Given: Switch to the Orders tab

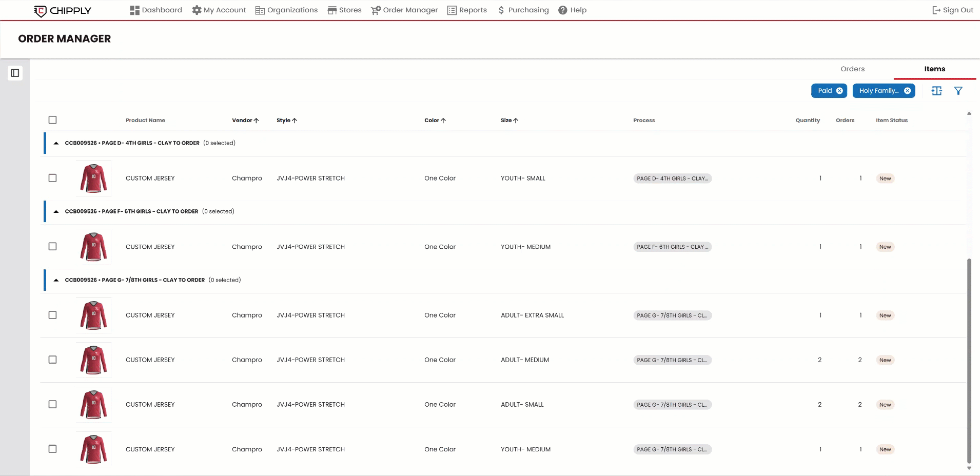Looking at the screenshot, I should (852, 69).
